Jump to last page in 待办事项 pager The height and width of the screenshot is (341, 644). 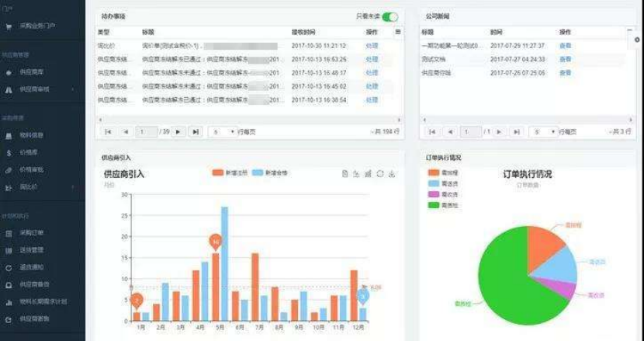(196, 132)
